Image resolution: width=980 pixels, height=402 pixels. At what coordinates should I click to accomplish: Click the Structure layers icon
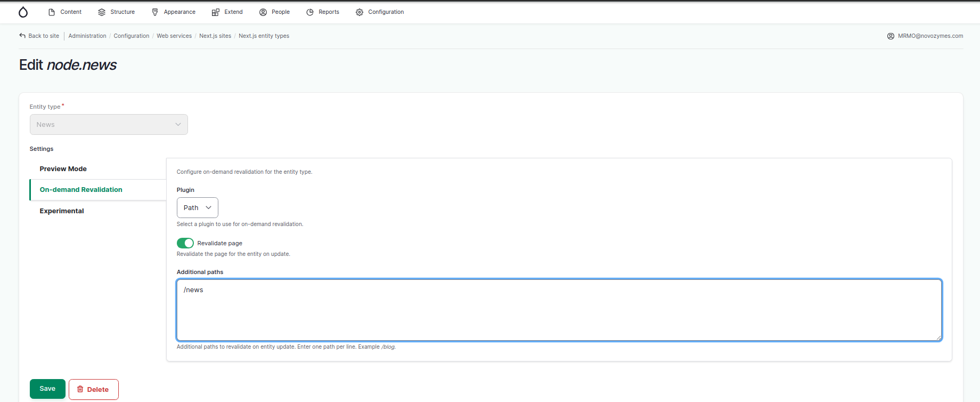[x=102, y=12]
